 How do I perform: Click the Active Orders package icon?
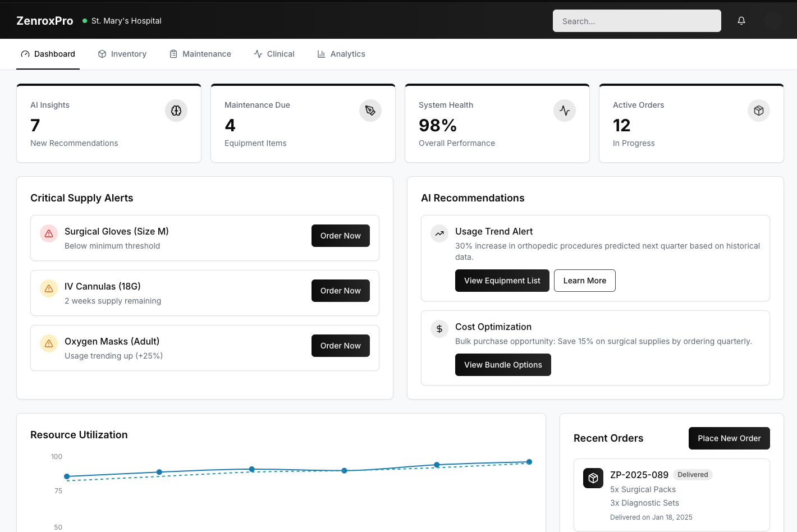pyautogui.click(x=759, y=111)
